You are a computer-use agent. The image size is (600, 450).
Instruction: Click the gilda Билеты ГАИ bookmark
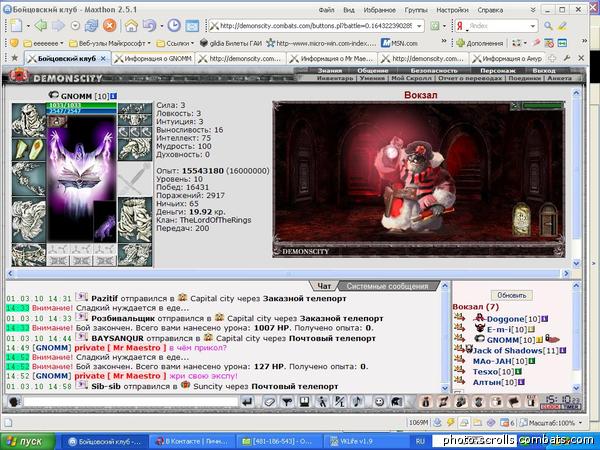[231, 43]
